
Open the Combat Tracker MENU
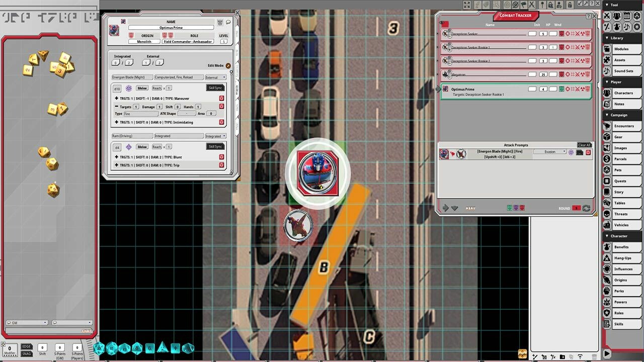470,208
